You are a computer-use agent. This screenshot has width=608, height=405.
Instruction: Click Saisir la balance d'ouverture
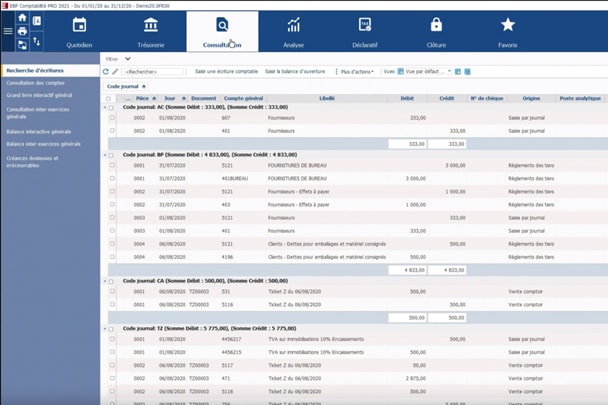[297, 72]
